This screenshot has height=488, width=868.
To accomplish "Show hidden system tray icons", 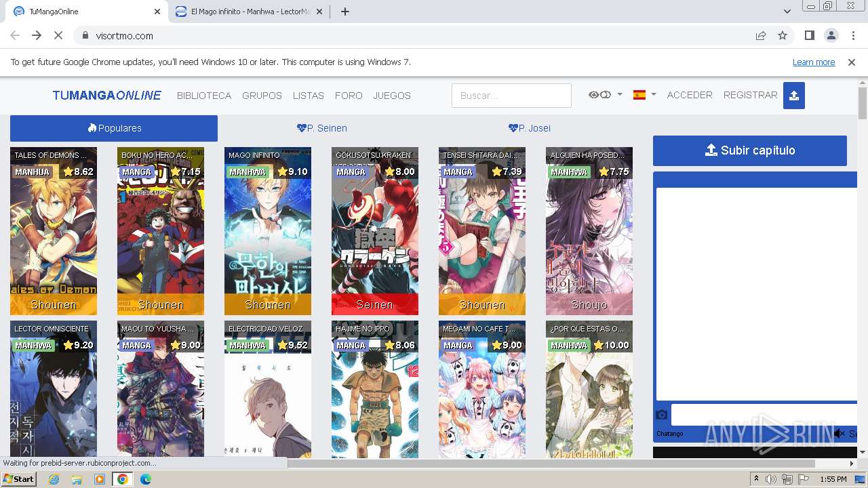I will click(x=756, y=479).
